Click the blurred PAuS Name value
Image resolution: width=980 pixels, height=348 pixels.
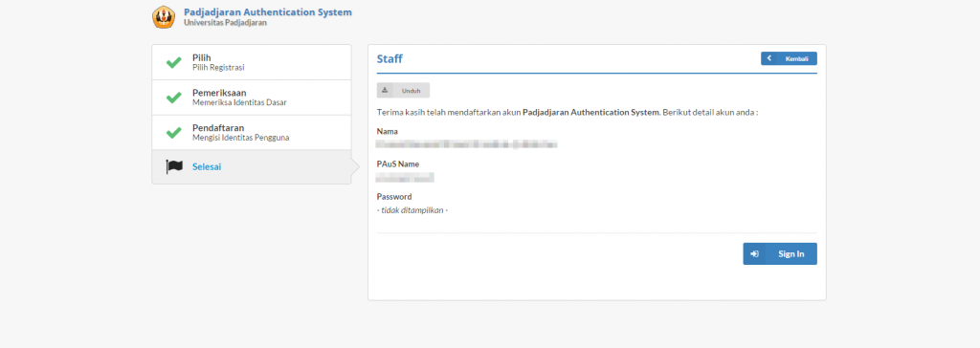tap(405, 178)
